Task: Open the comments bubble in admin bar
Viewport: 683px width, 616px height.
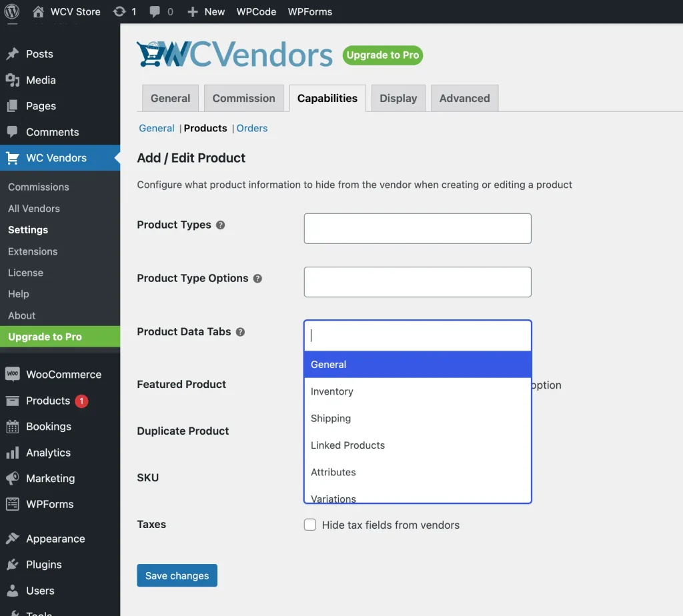Action: click(x=155, y=12)
